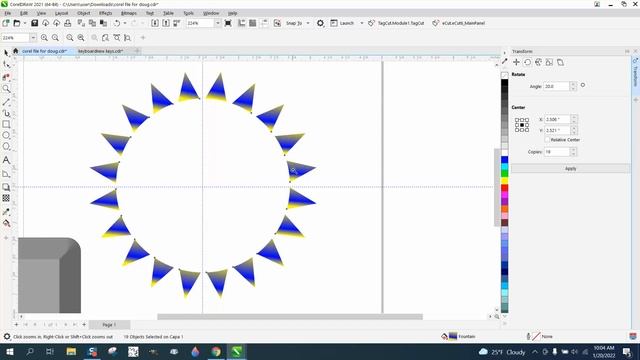Select the middle center origin point
Screen dimensions: 640x360
click(x=522, y=125)
